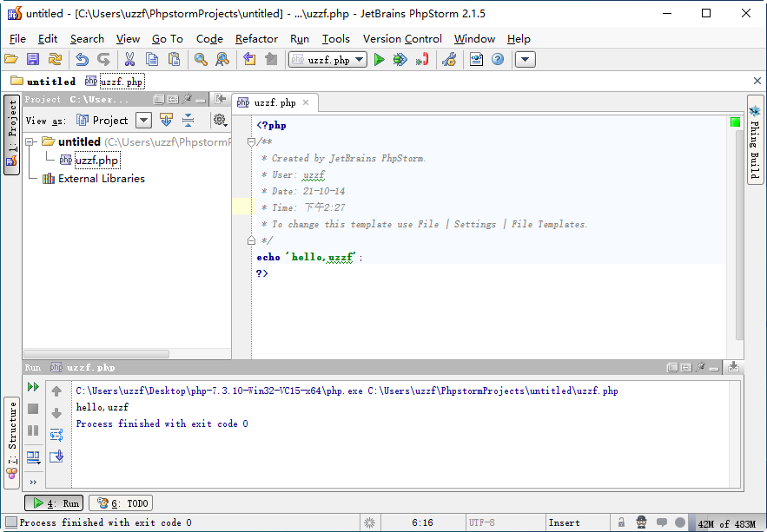Viewport: 767px width, 532px height.
Task: Jump down the stack trace arrow
Action: pos(56,413)
